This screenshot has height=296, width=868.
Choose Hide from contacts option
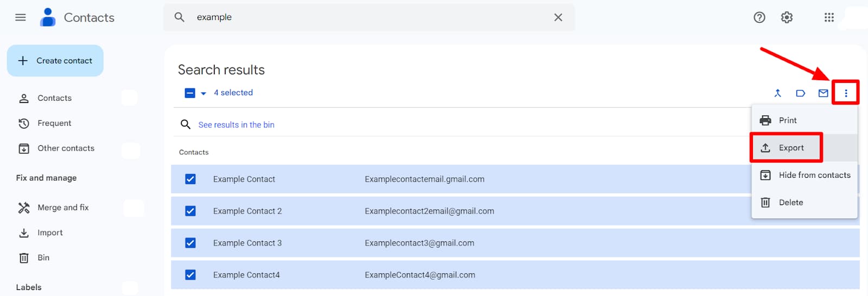pos(804,175)
